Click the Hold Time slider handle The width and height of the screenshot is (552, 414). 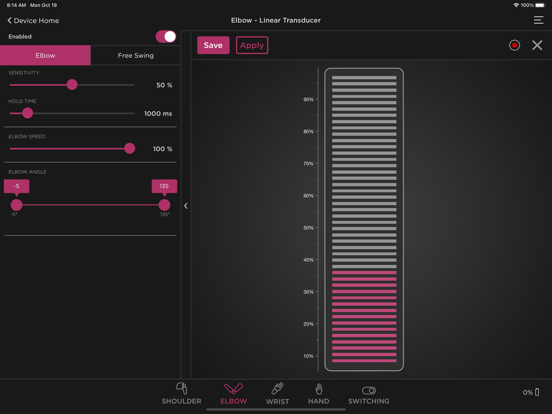coord(27,113)
